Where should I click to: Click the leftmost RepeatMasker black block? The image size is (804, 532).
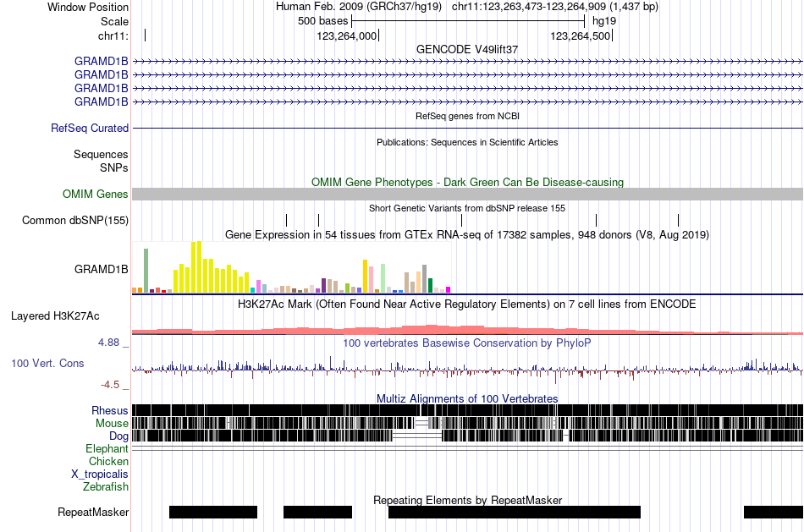pos(213,512)
